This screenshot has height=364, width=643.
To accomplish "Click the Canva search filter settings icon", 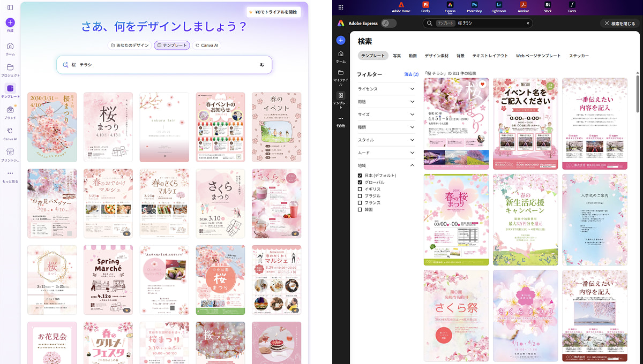I will coord(262,65).
